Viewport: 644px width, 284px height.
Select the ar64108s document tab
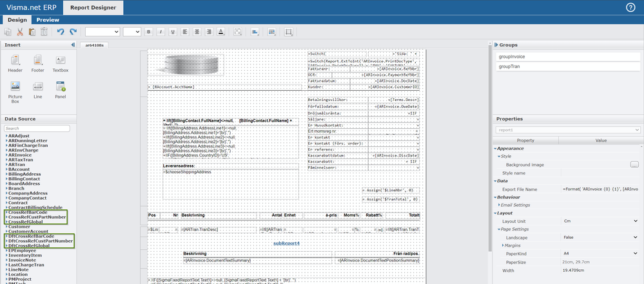pos(95,45)
